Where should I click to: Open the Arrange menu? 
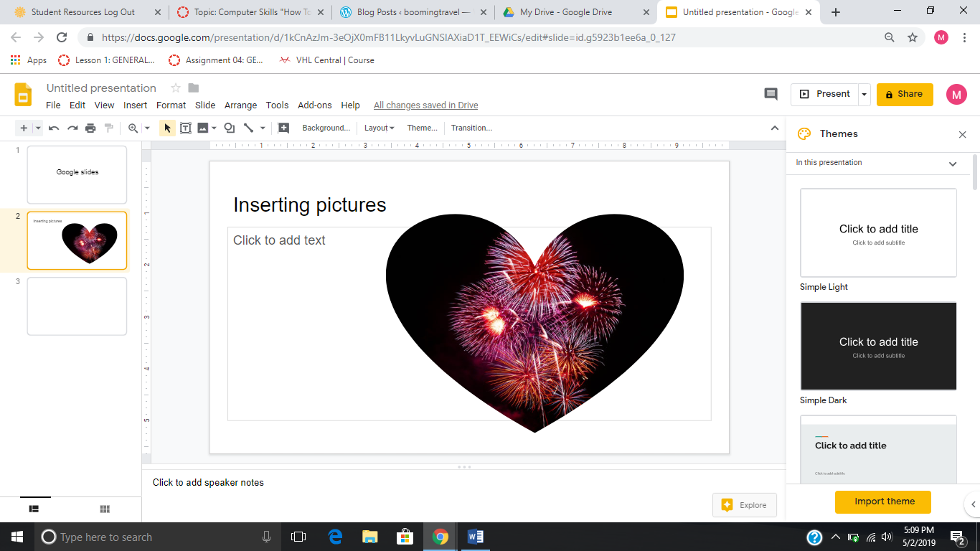point(240,105)
